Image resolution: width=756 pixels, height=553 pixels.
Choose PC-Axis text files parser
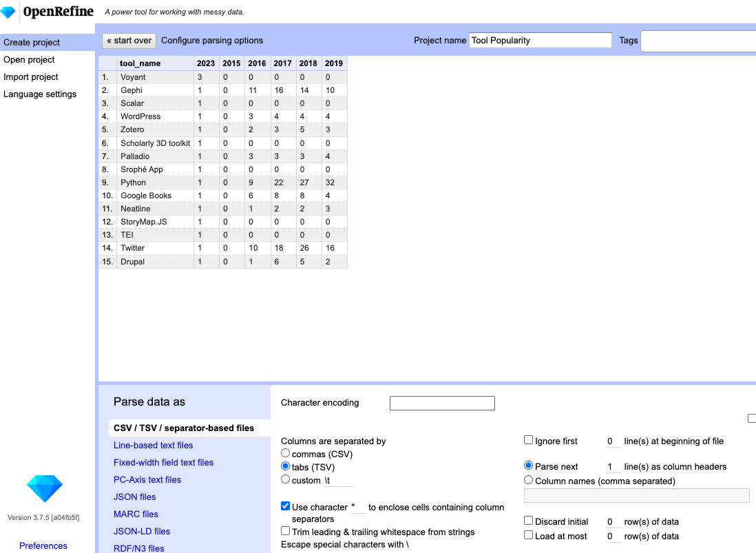coord(147,480)
